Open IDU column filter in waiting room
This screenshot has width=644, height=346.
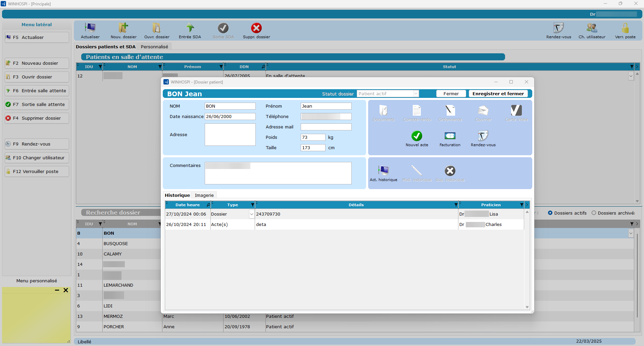coord(100,67)
